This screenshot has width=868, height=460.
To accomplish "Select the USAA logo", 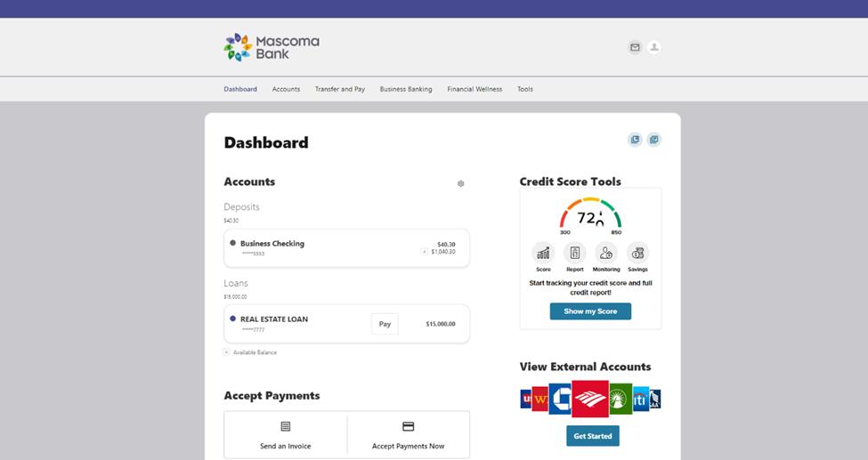I will pyautogui.click(x=655, y=399).
